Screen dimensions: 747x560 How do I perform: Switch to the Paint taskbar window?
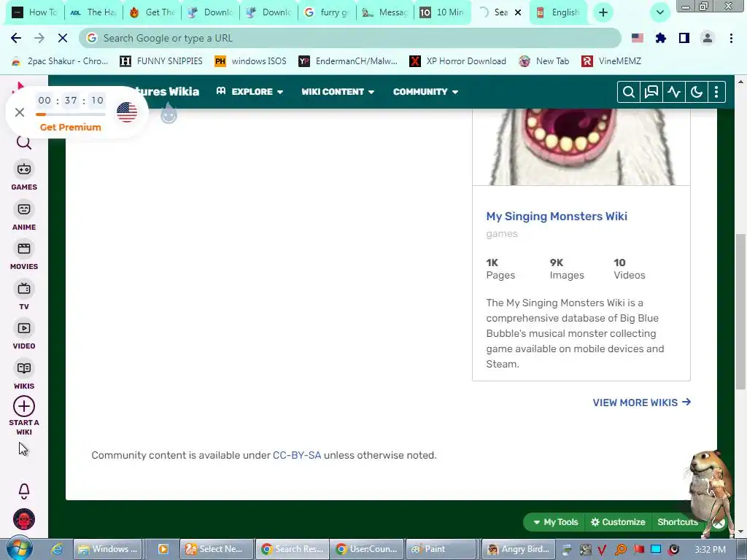tap(440, 549)
